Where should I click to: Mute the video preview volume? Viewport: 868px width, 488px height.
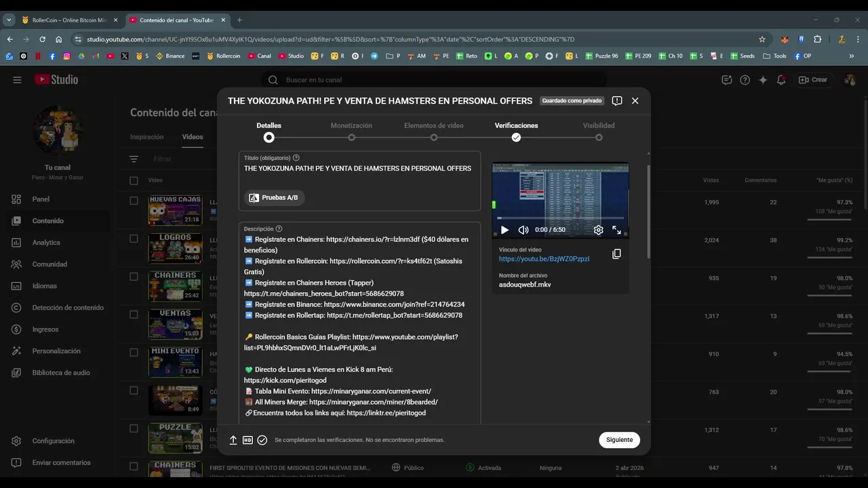(x=523, y=230)
